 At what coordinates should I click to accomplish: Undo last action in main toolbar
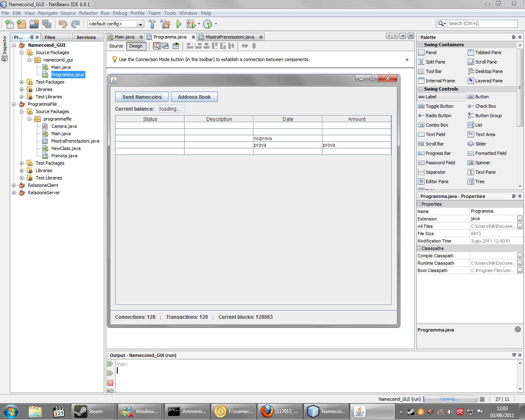(63, 24)
